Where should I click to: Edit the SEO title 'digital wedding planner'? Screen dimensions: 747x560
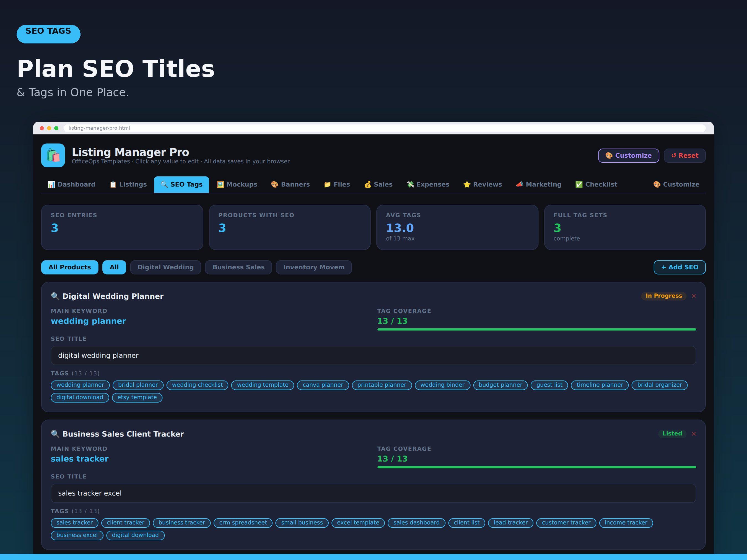click(373, 355)
